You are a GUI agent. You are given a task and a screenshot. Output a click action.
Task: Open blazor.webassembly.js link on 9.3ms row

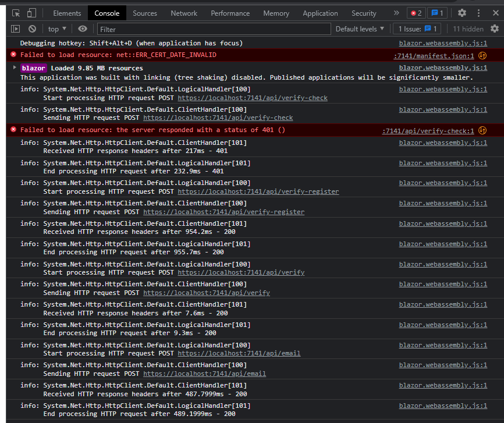443,325
